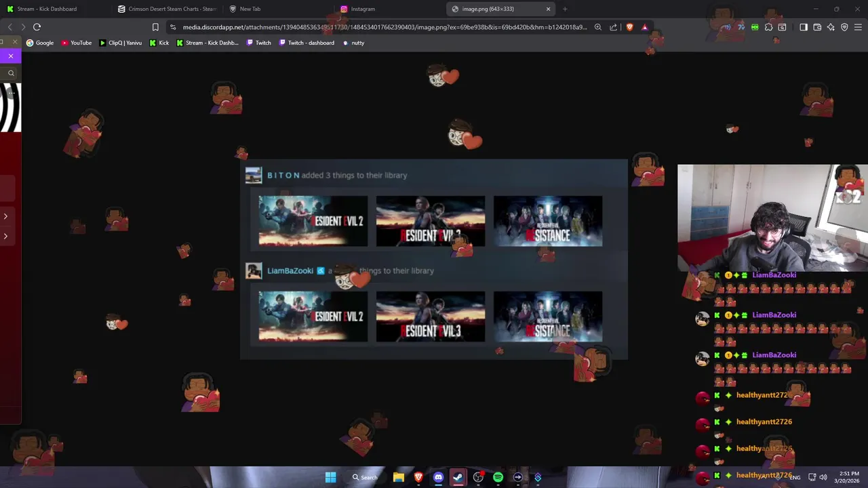Open the Twitch bookmark
Viewport: 868px width, 488px height.
(259, 43)
